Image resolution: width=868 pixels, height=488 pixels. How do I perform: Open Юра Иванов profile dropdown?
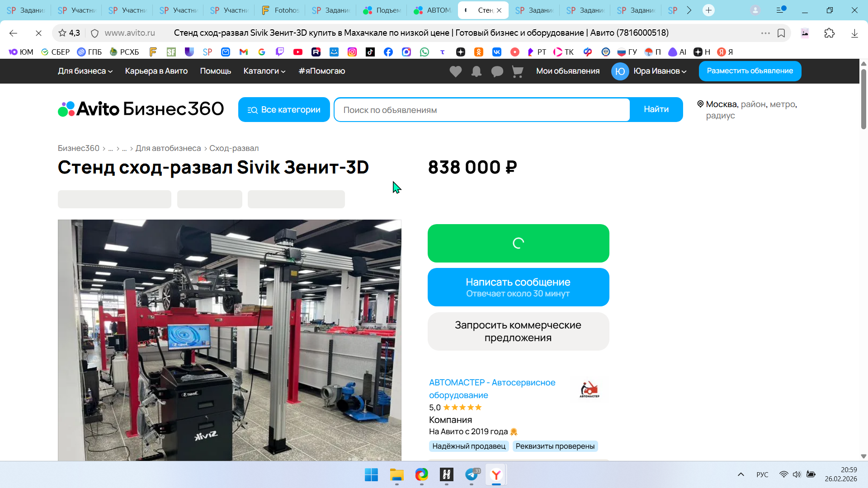(659, 71)
